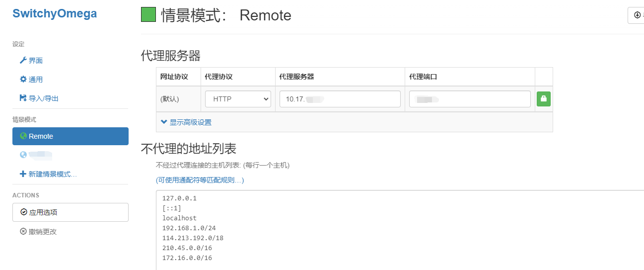Click the save icon beside 导入/导出

23,98
